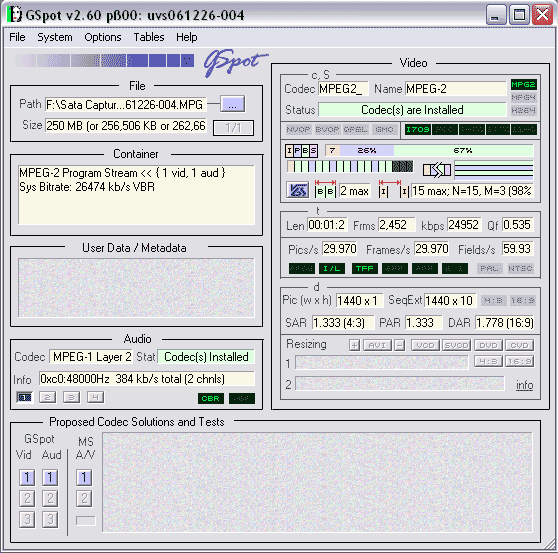Select audio stream 4 button
558x553 pixels.
(x=96, y=397)
